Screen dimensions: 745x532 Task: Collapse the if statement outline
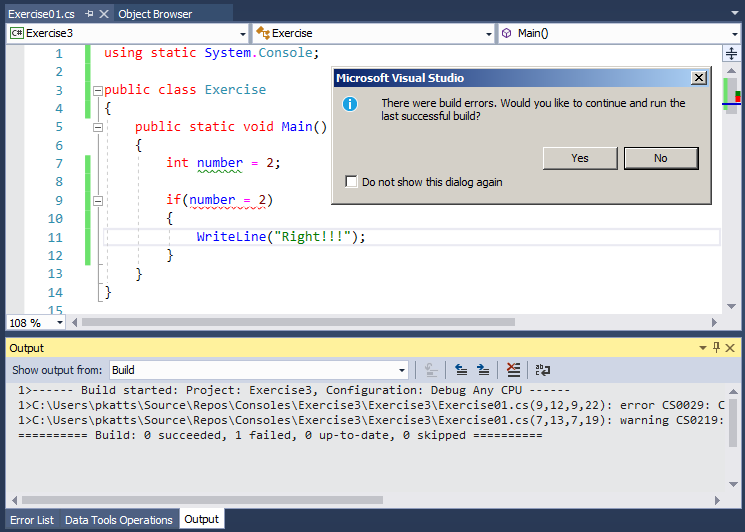(x=98, y=200)
